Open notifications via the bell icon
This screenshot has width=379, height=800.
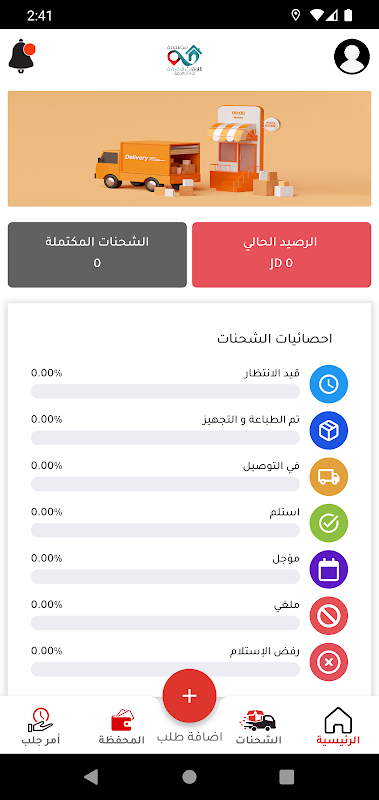21,56
